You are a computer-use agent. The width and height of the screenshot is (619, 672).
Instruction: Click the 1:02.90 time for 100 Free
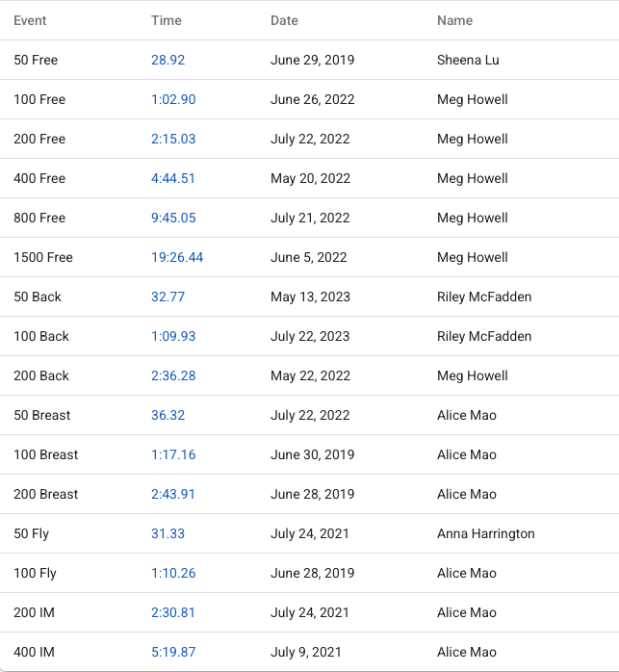pos(173,99)
